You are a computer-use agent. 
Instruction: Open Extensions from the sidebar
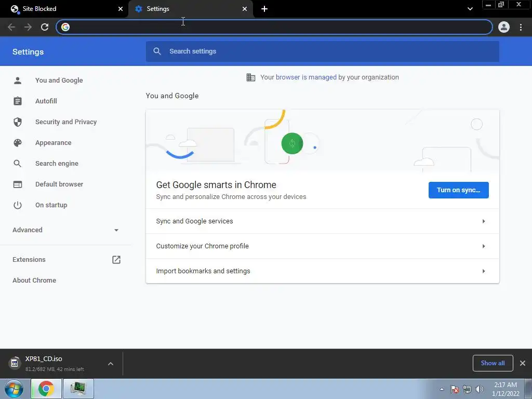coord(29,260)
